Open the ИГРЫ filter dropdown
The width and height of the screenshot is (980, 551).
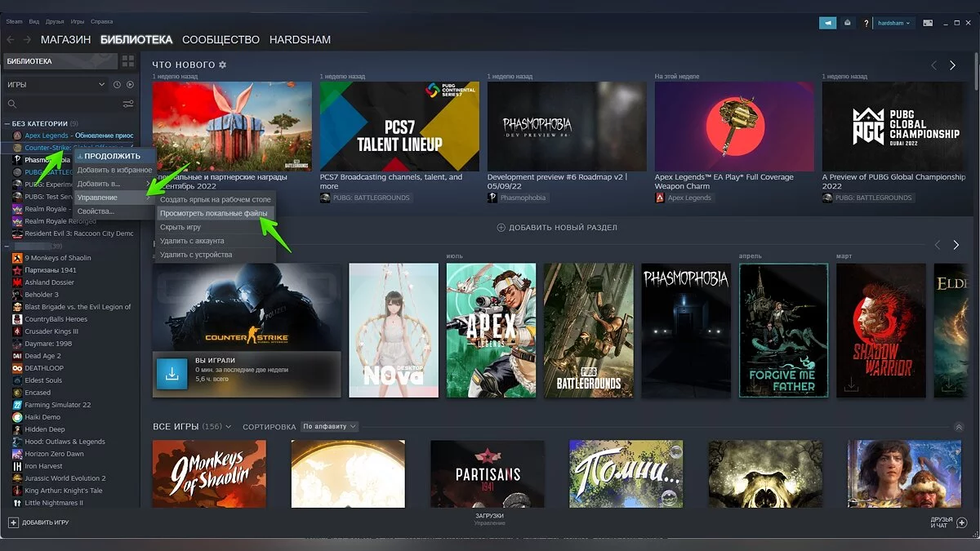(x=56, y=84)
